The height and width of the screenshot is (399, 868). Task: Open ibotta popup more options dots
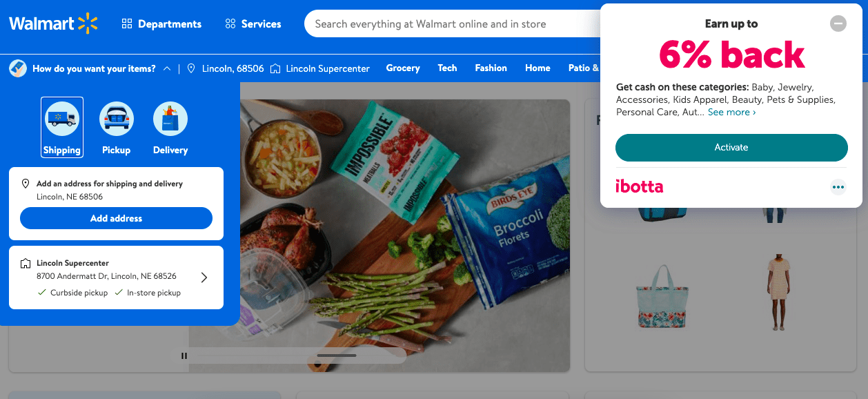point(838,186)
